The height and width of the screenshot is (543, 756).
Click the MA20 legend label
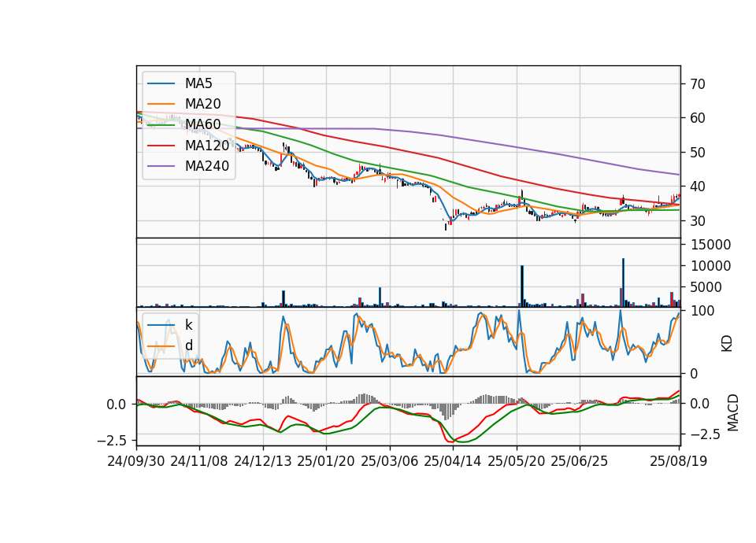[202, 104]
